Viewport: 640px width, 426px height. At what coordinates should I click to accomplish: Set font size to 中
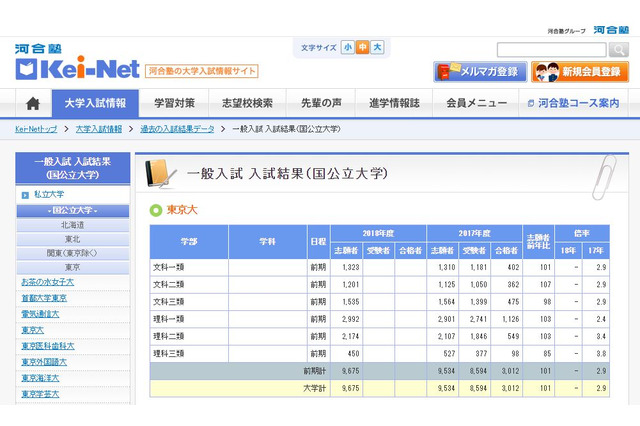pos(362,47)
